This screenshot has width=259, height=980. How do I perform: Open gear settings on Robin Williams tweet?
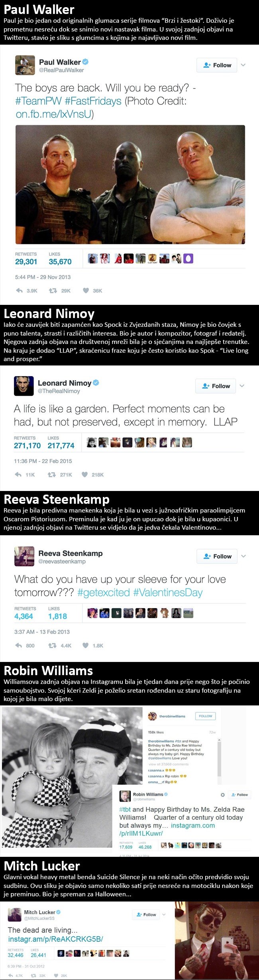coord(223,794)
